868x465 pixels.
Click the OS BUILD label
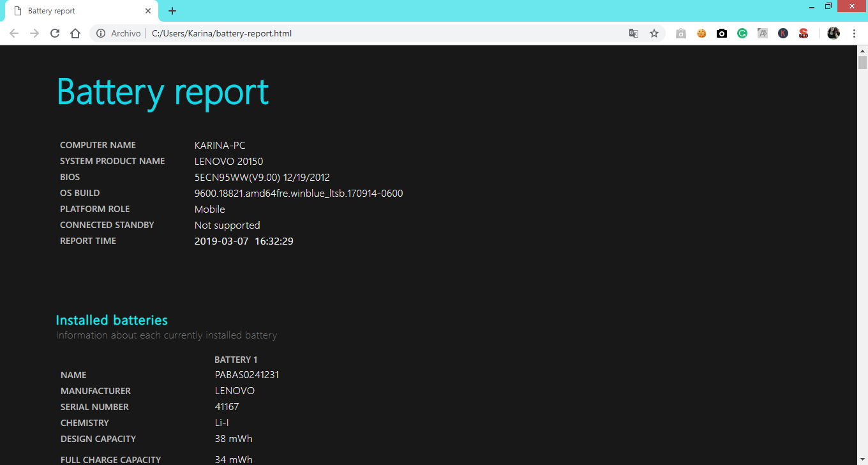tap(80, 193)
